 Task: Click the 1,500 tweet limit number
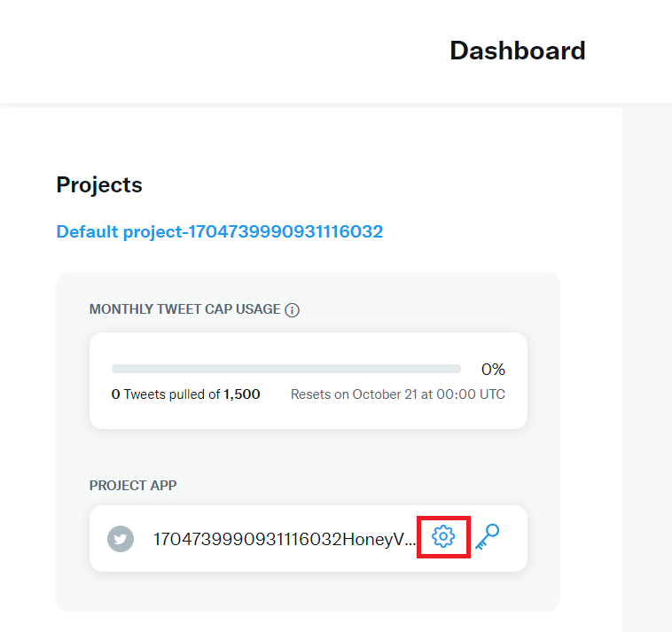click(x=242, y=394)
